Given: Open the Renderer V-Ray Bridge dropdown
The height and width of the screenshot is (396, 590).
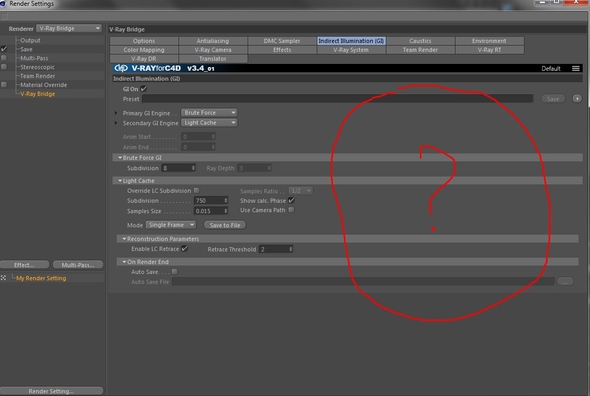Looking at the screenshot, I should (69, 28).
